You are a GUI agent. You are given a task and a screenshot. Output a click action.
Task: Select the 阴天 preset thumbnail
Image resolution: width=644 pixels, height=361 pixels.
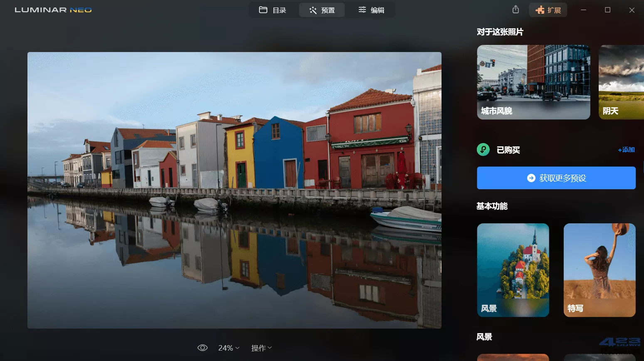click(621, 82)
